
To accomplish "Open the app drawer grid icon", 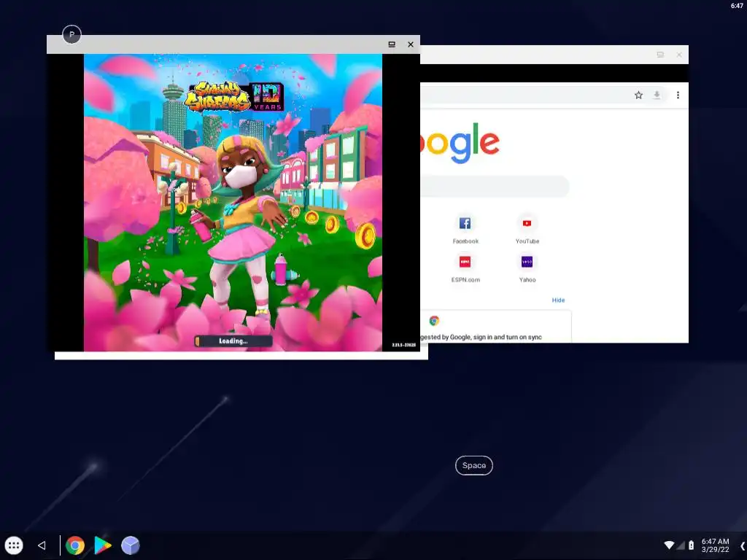I will coord(14,545).
